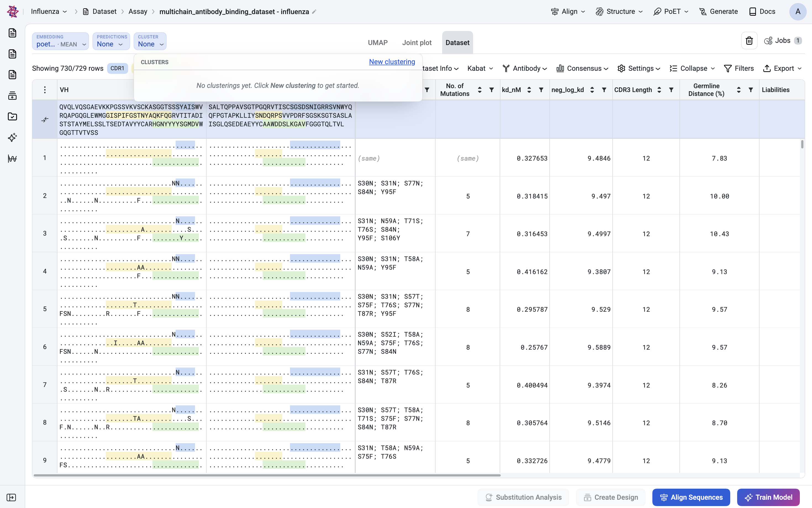Screen dimensions: 812x508
Task: Sort the Germline Distance column
Action: [x=739, y=90]
